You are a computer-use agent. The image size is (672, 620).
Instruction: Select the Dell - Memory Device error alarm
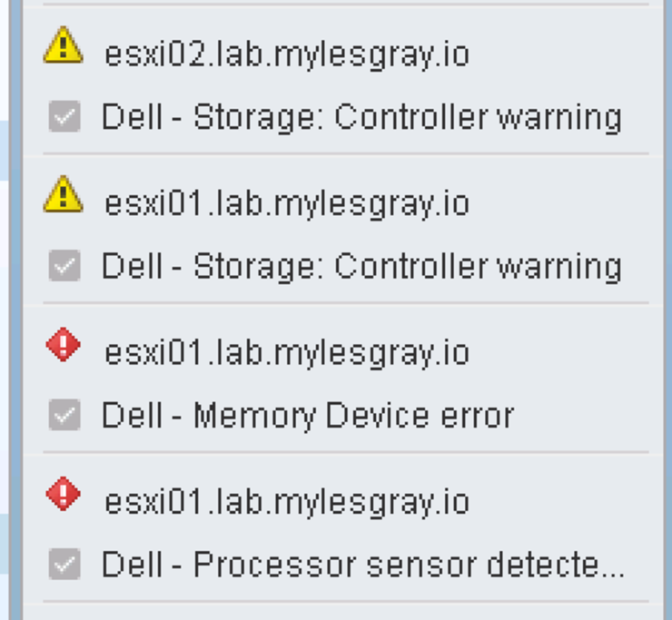coord(308,415)
